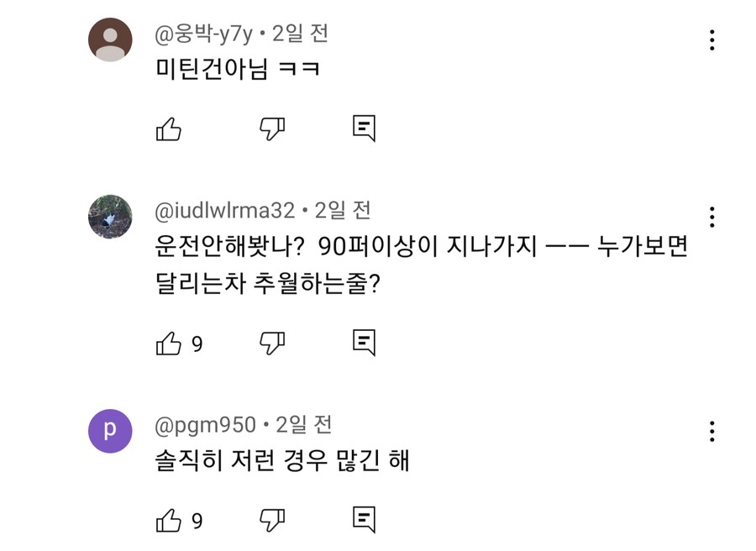Click @pgm950's purple avatar
The width and height of the screenshot is (756, 551).
click(110, 430)
